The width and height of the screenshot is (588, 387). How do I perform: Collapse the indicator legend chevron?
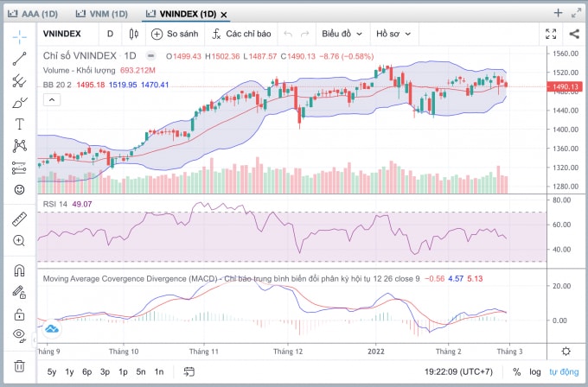pyautogui.click(x=52, y=100)
